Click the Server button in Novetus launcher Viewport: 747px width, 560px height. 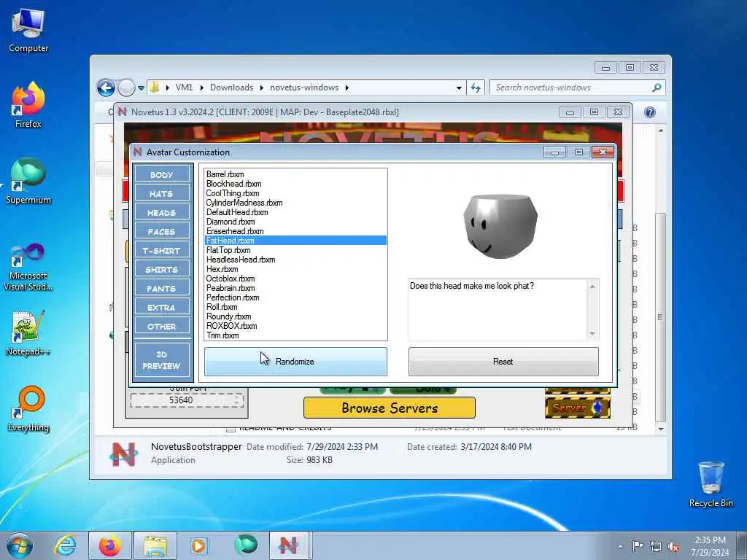point(578,408)
